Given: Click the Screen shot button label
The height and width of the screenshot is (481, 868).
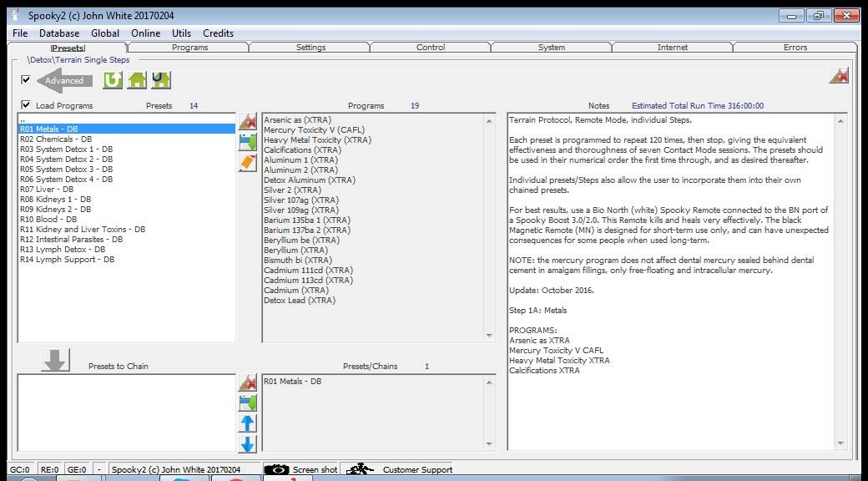Looking at the screenshot, I should (x=315, y=470).
